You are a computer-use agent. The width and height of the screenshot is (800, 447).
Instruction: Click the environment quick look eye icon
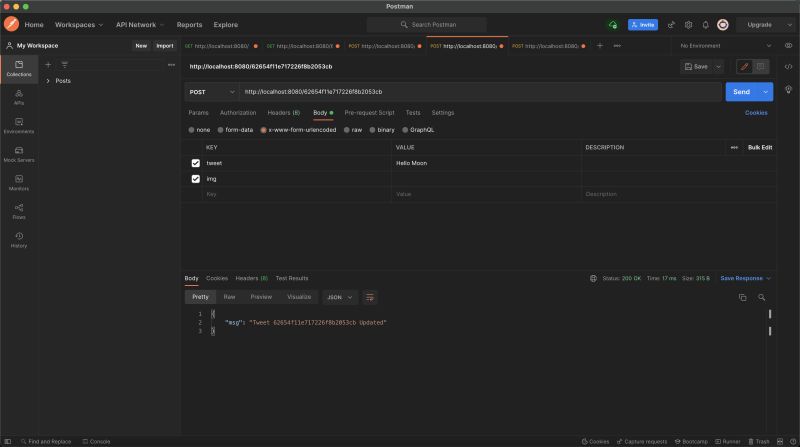(788, 46)
